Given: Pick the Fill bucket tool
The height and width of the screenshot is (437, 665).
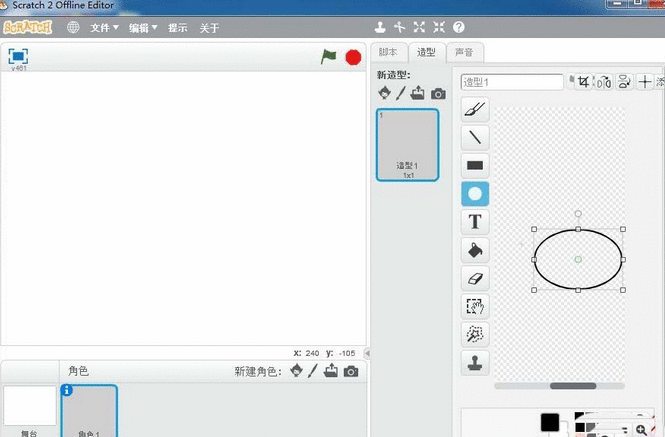Looking at the screenshot, I should point(475,249).
